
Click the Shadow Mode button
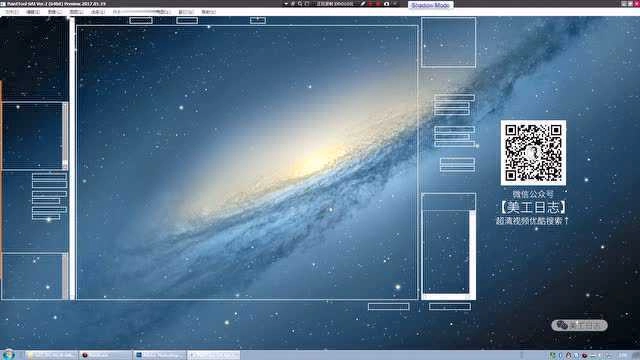(x=430, y=5)
